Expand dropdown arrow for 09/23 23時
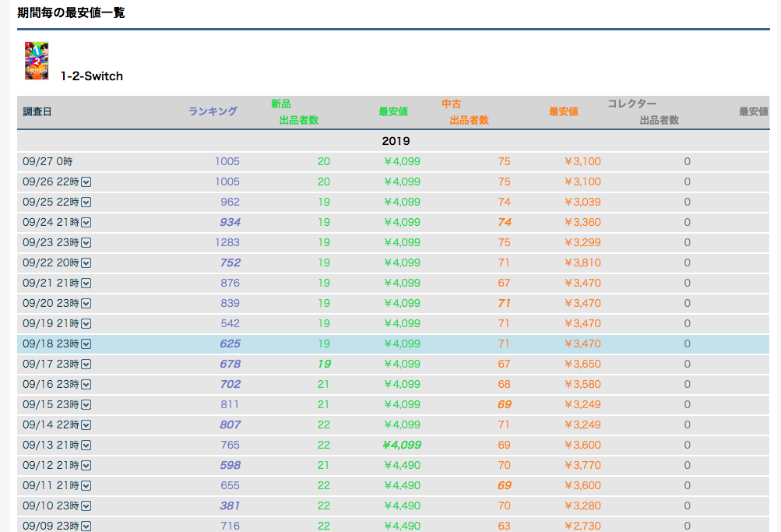Screen dimensions: 781x532 pyautogui.click(x=86, y=242)
